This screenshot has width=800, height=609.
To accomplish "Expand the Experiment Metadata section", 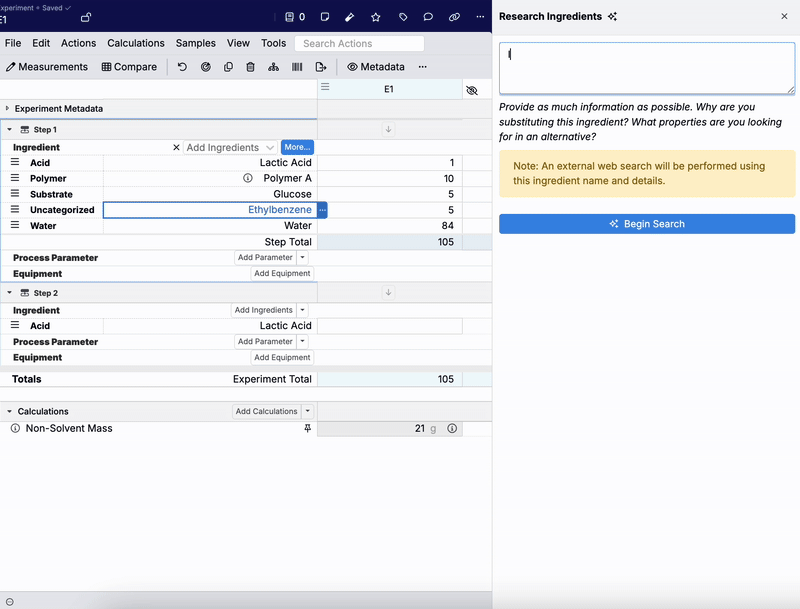I will [x=8, y=108].
